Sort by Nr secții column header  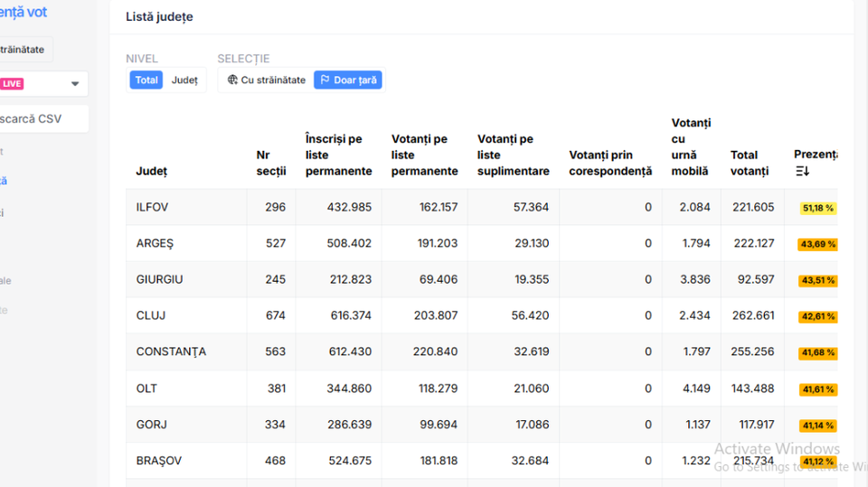[271, 164]
